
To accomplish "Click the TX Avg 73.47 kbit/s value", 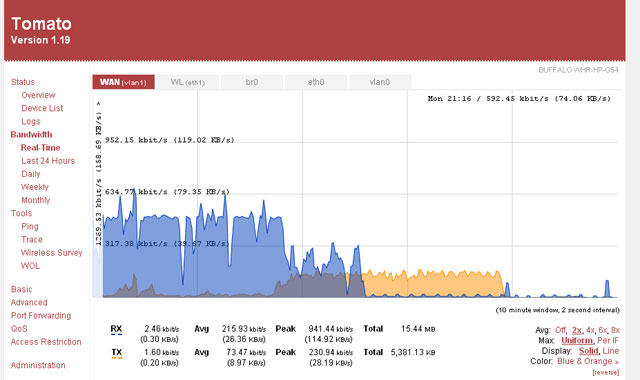I will coord(246,352).
